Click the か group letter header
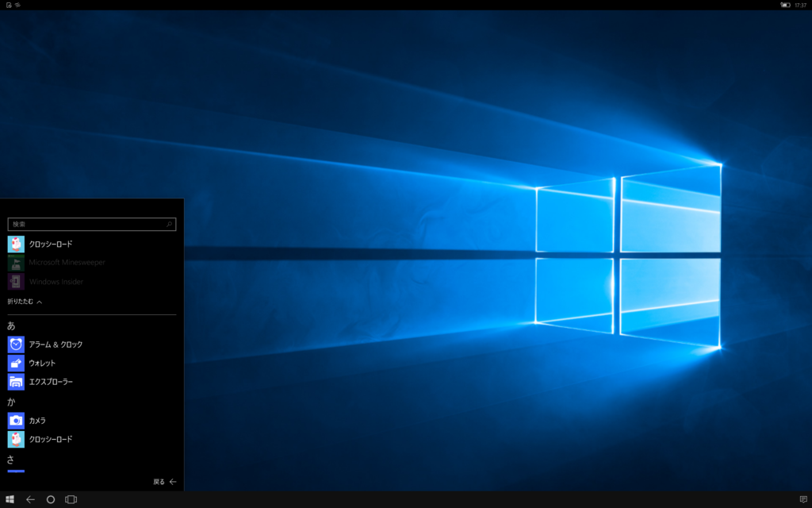 (11, 402)
